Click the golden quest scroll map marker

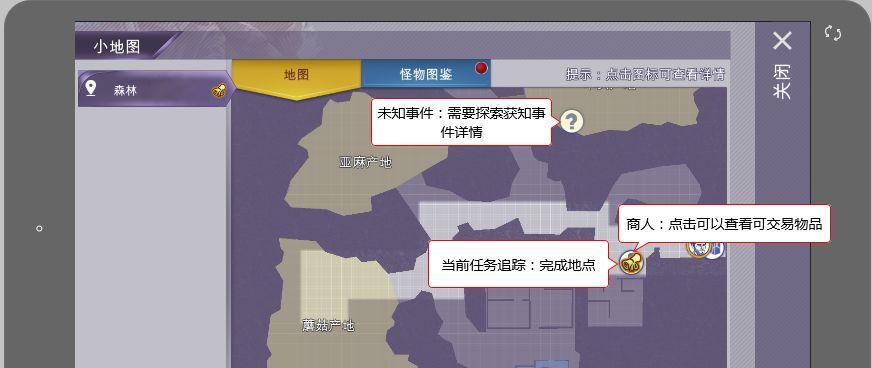click(x=631, y=261)
